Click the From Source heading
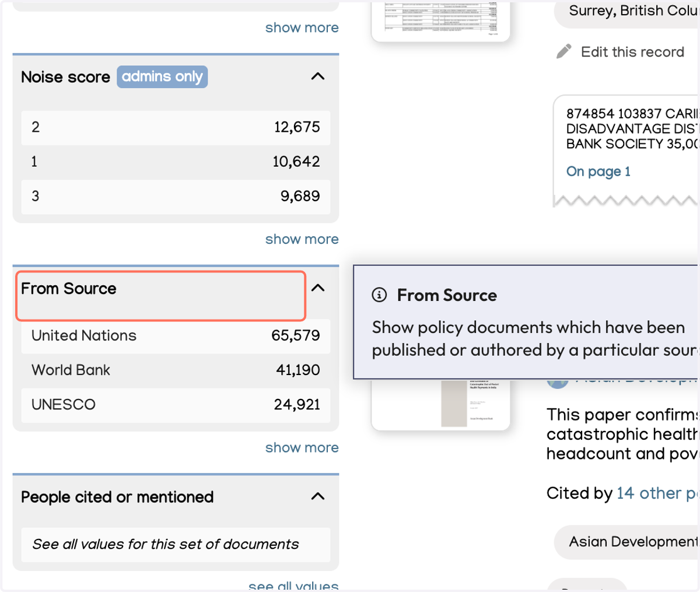The width and height of the screenshot is (700, 592). pos(69,289)
